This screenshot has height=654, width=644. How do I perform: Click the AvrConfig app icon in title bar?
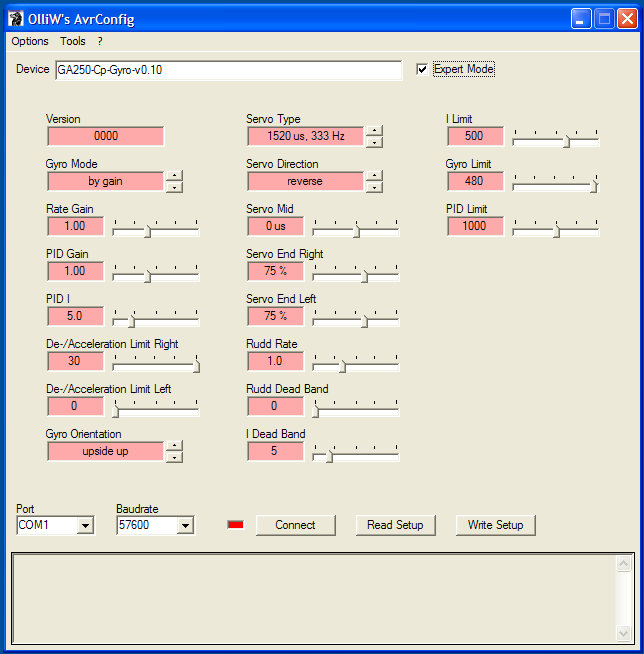[x=15, y=19]
